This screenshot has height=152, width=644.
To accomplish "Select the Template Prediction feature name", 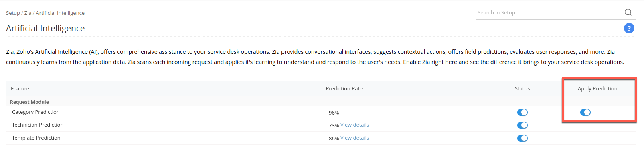I will coord(36,138).
